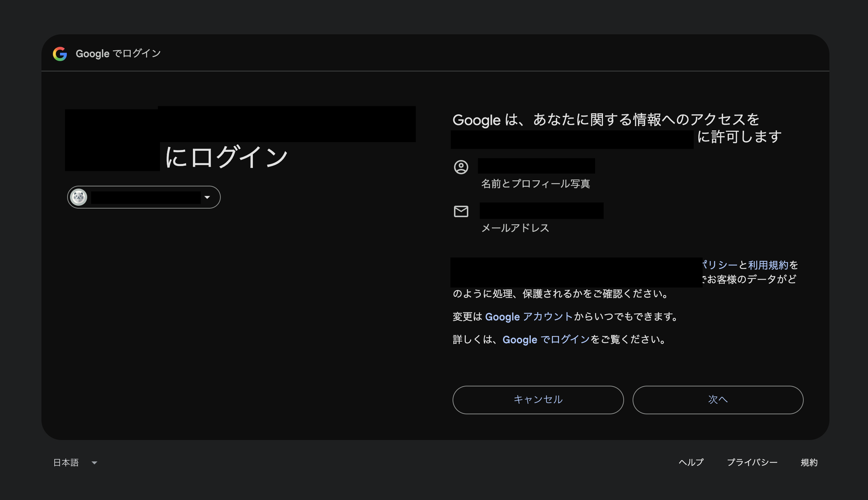Click the mail envelope icon

pos(461,211)
